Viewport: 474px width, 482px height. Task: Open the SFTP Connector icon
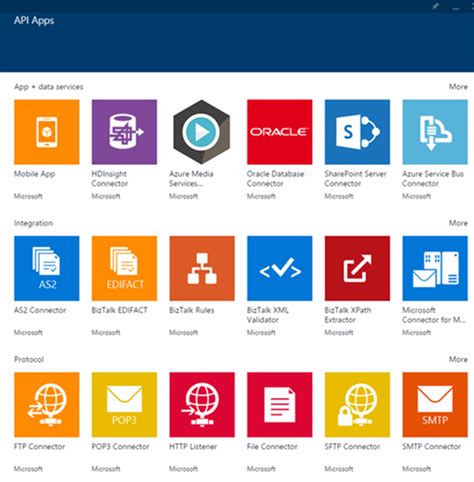(x=357, y=405)
